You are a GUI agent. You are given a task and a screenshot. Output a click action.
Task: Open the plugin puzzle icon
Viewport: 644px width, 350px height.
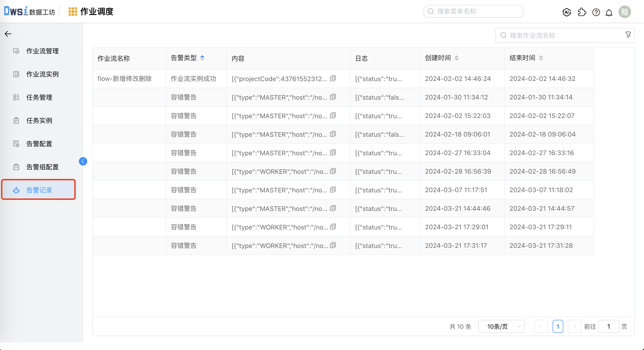tap(582, 12)
